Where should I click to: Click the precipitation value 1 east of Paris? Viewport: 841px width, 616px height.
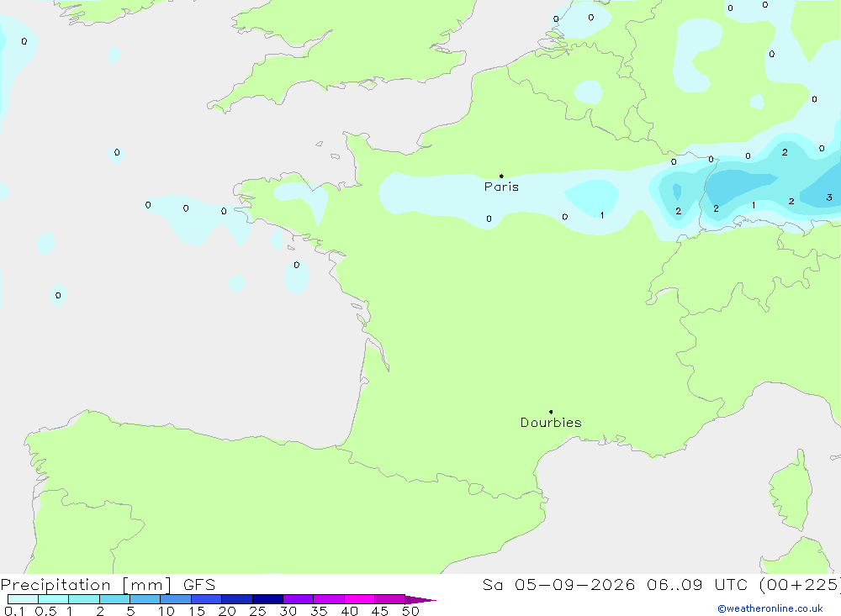click(x=602, y=215)
